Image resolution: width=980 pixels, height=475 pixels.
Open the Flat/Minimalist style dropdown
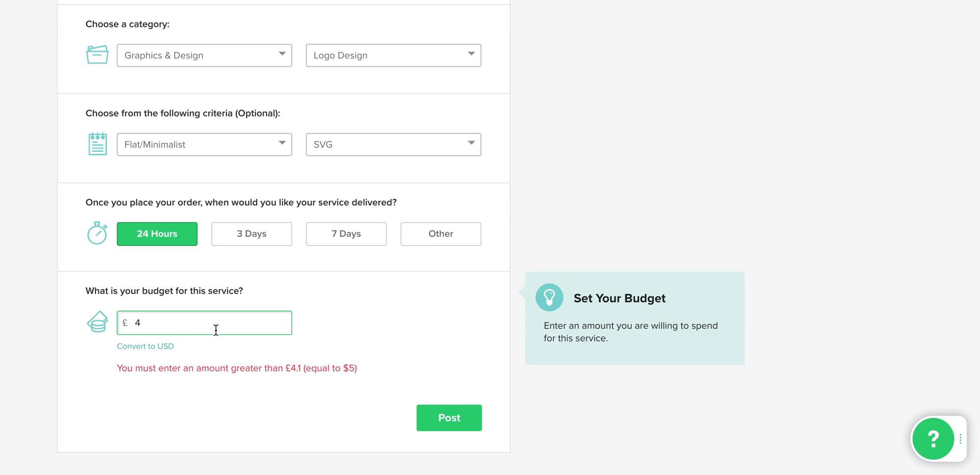[204, 145]
